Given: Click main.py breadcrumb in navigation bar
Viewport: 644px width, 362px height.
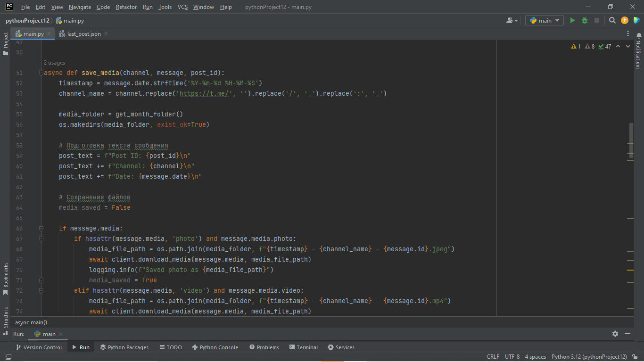Looking at the screenshot, I should [x=70, y=21].
